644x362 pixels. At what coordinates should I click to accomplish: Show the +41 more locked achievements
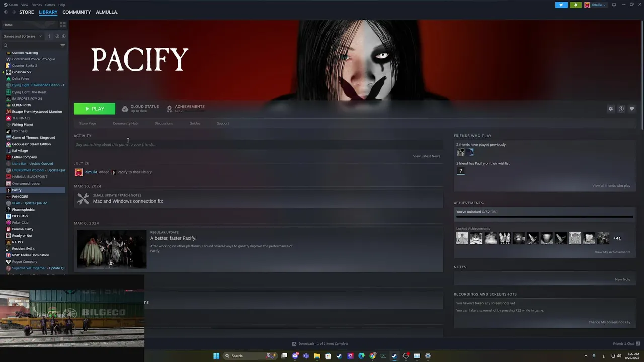(x=617, y=238)
